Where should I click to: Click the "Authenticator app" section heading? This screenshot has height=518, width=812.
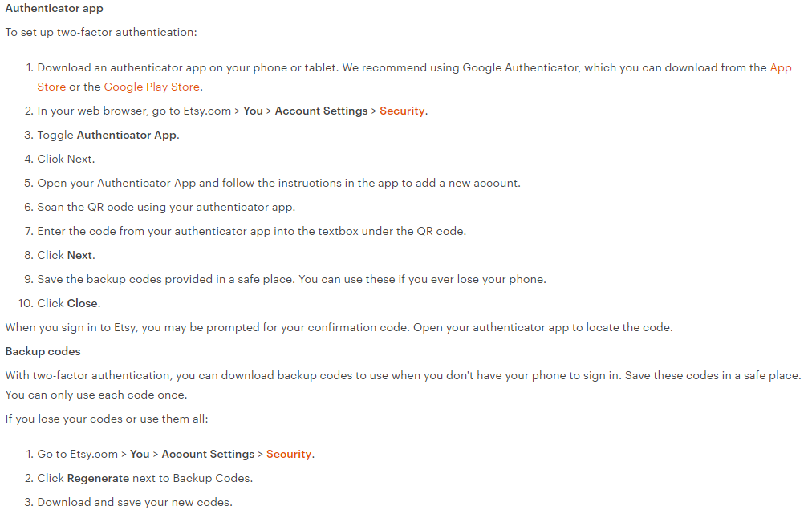point(55,9)
